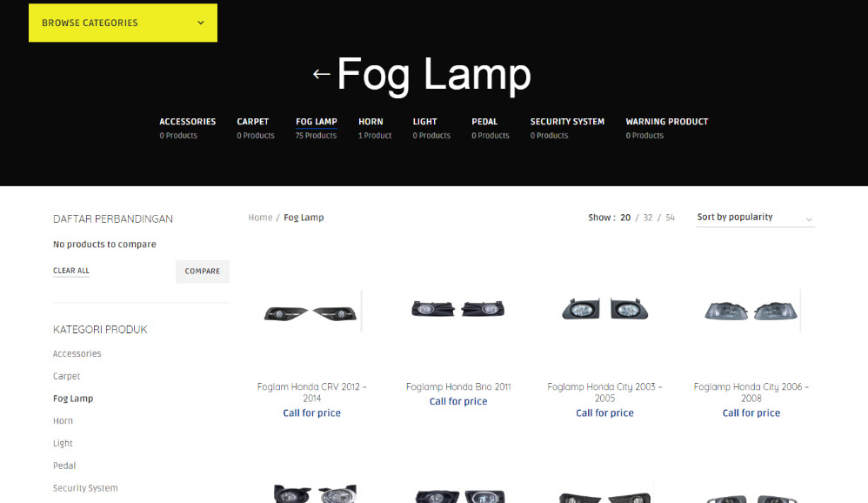The image size is (868, 503).
Task: Expand the Browse Categories chevron
Action: pos(201,23)
